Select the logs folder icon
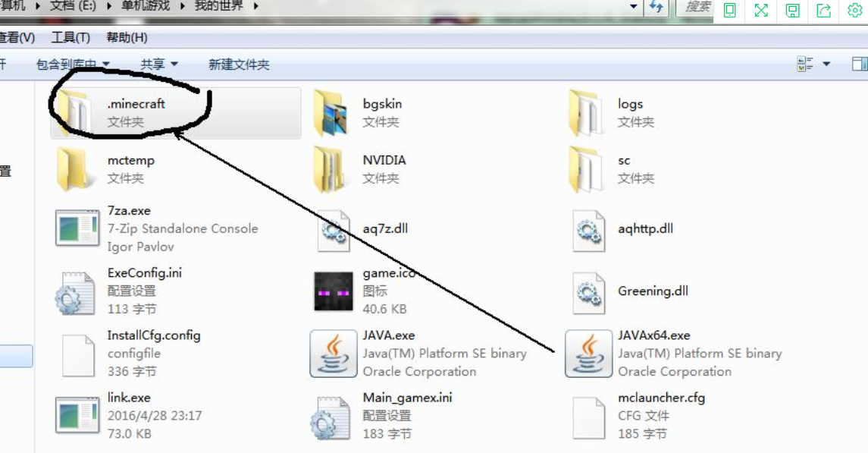This screenshot has height=453, width=868. click(586, 113)
